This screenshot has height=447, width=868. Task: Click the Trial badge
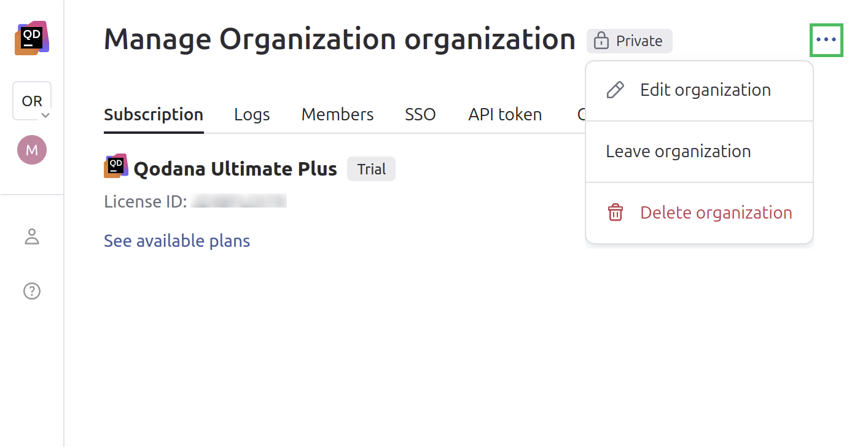(x=372, y=169)
